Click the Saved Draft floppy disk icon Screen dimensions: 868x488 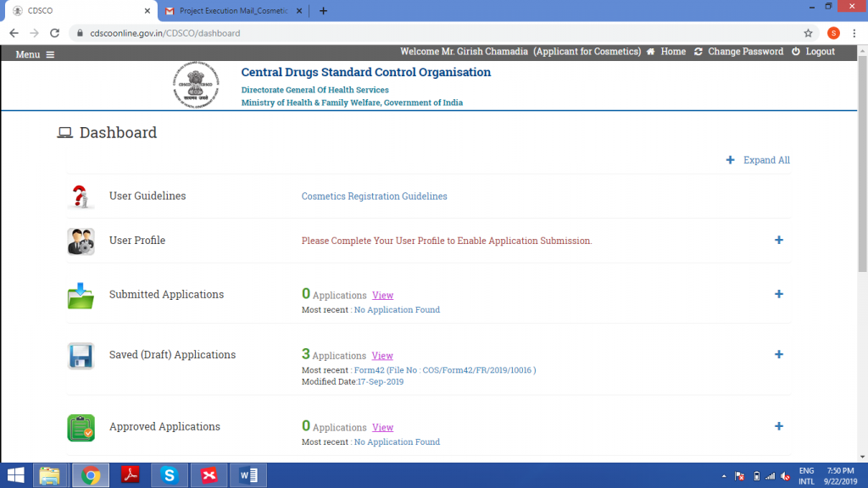(81, 356)
